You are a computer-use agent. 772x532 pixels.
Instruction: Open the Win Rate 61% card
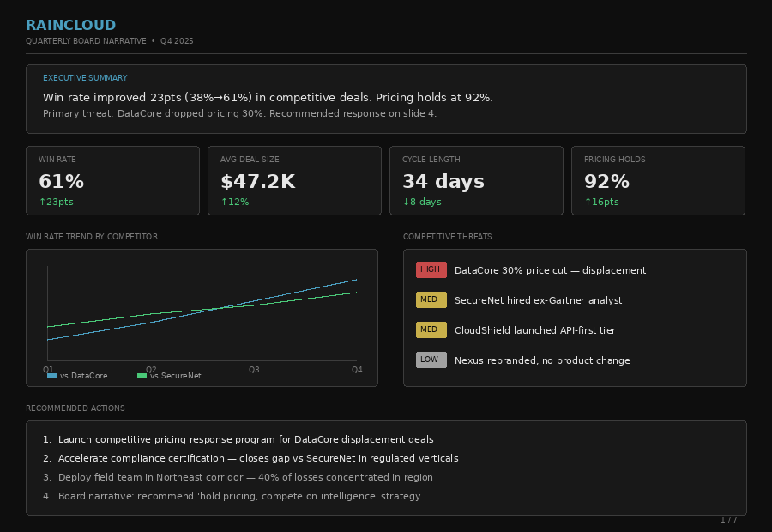click(112, 180)
